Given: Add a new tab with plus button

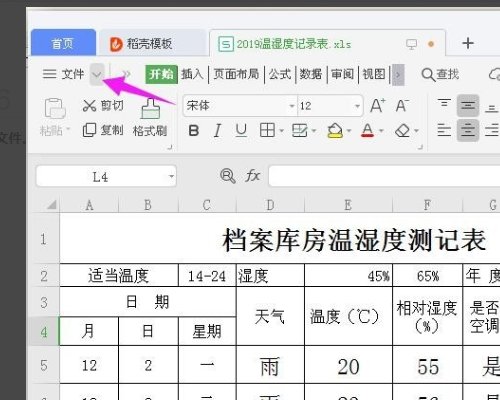Looking at the screenshot, I should [x=468, y=43].
